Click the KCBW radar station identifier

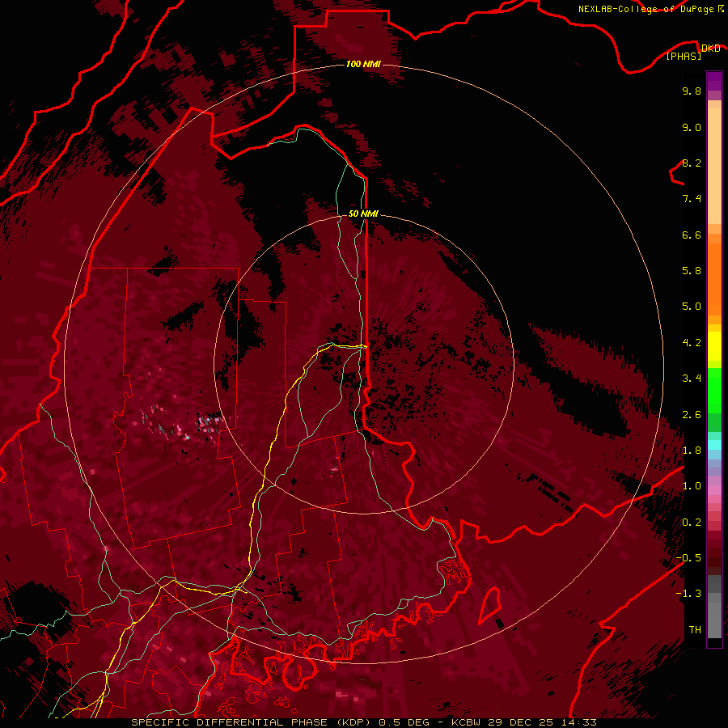pos(466,722)
